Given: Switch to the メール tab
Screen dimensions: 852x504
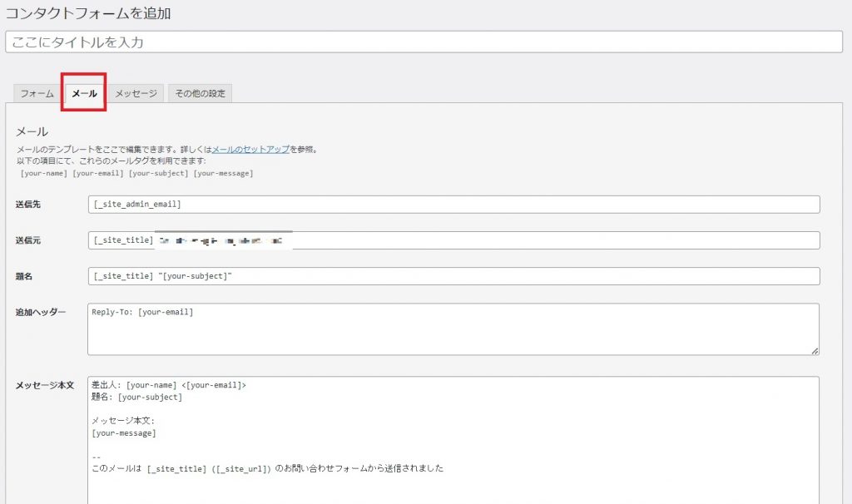Looking at the screenshot, I should pyautogui.click(x=84, y=93).
